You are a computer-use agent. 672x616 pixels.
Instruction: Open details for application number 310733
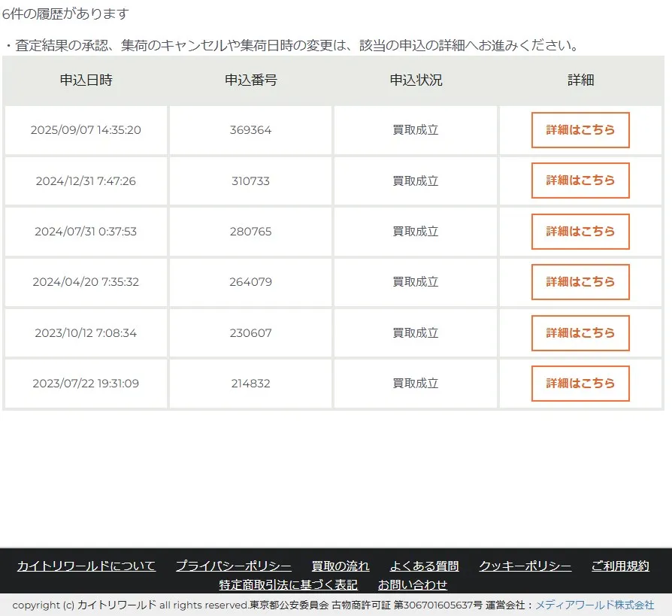tap(580, 181)
